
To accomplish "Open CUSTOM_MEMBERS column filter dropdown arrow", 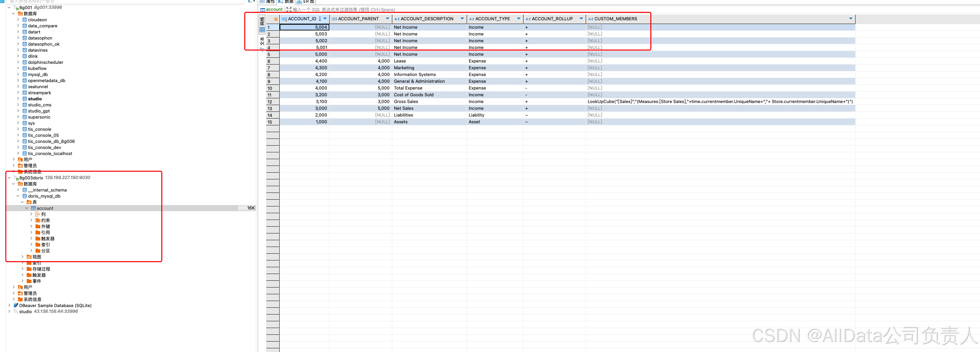I will pyautogui.click(x=851, y=18).
